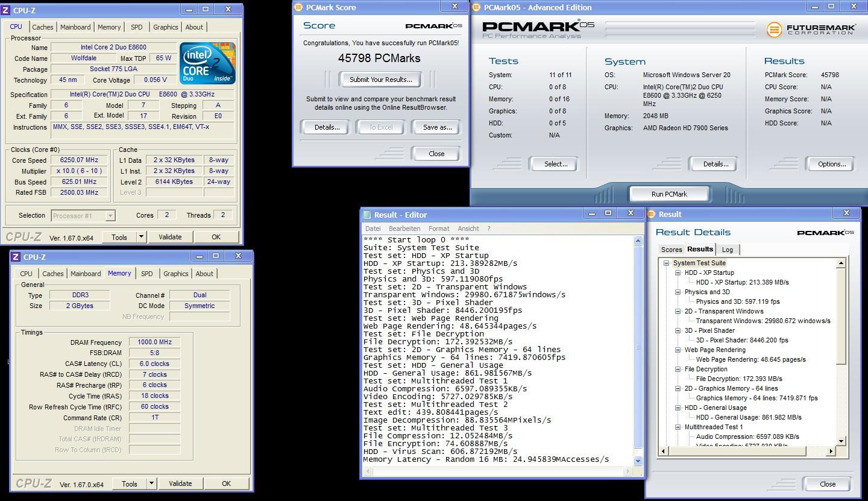Click Editor vertical scrollbar down arrow
868x501 pixels.
coord(638,461)
